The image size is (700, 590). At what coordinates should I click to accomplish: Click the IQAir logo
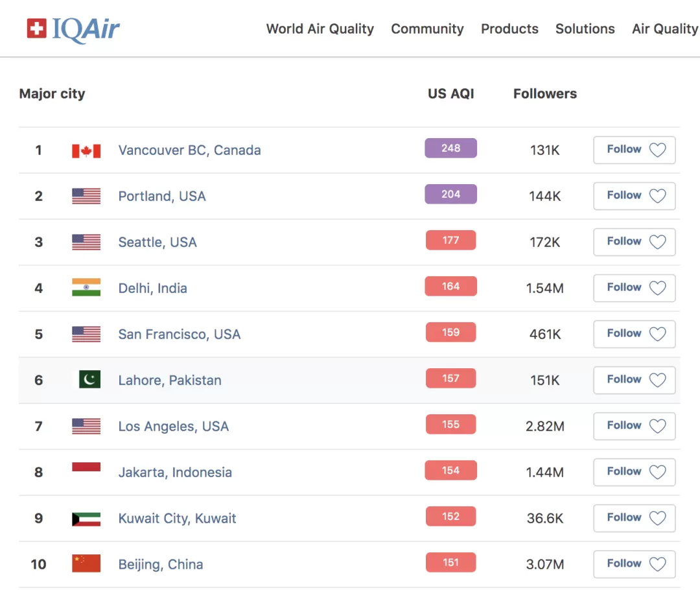coord(73,29)
